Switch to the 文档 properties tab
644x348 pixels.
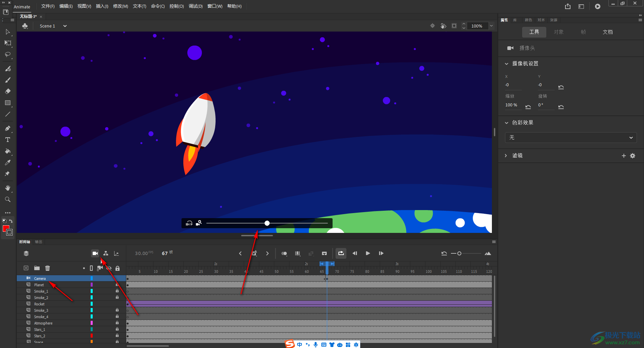[x=608, y=32]
